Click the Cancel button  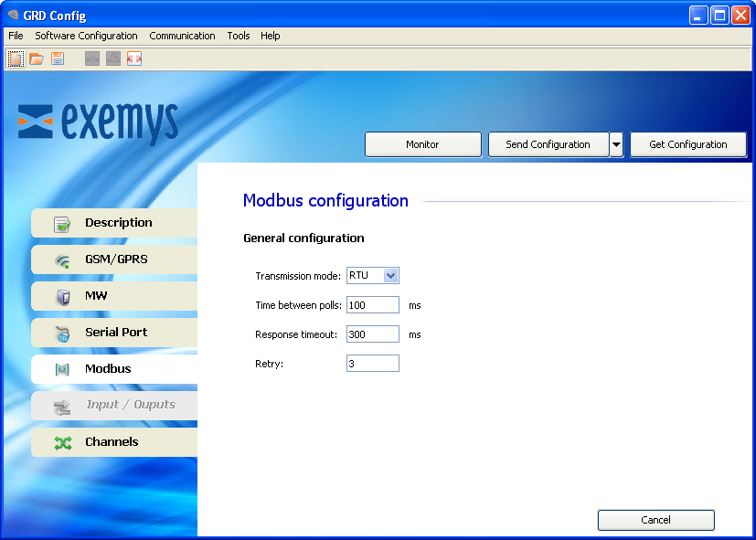(655, 520)
